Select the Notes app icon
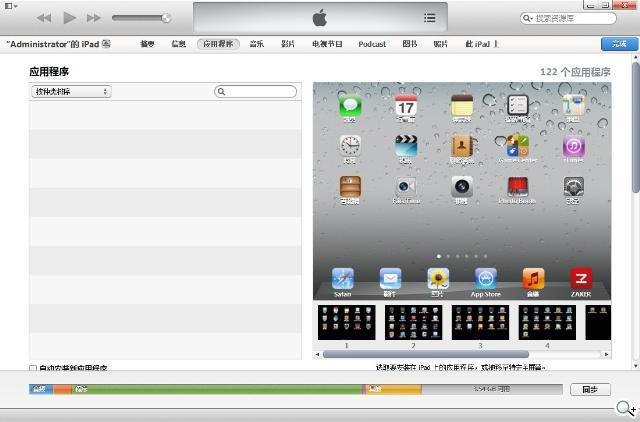 click(x=462, y=106)
